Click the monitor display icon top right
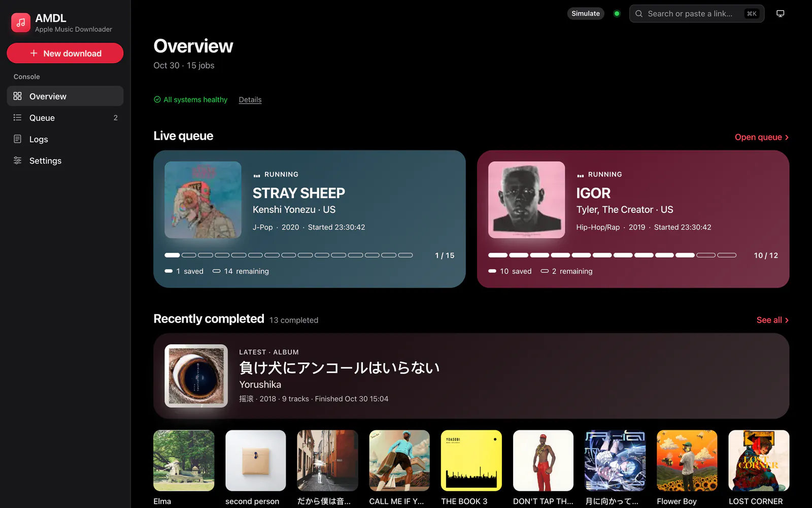Screen dimensions: 812x508 click(781, 14)
